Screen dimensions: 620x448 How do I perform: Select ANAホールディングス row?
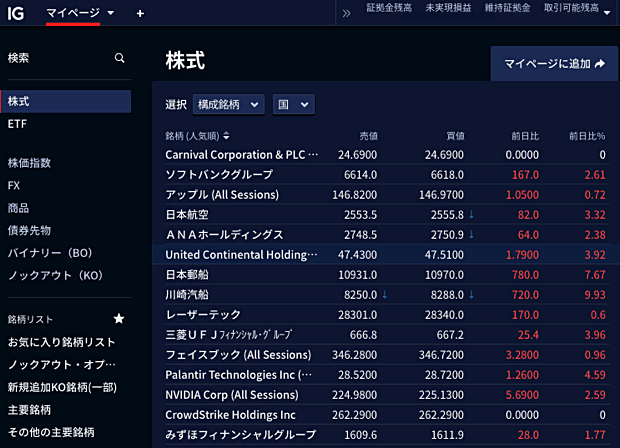pos(386,234)
